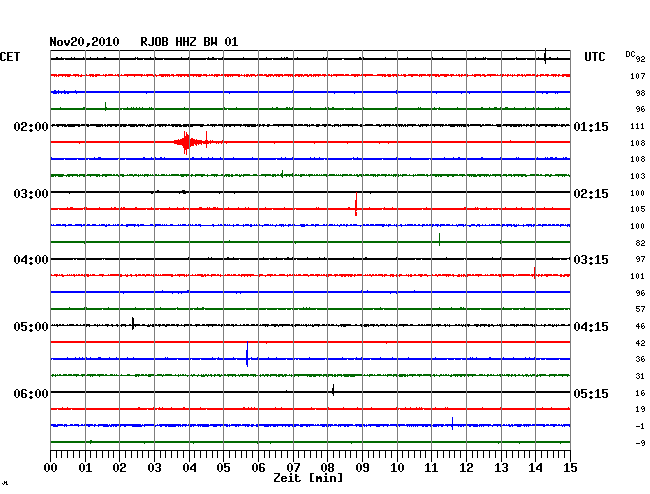The height and width of the screenshot is (494, 650).
Task: Click the DC value 103
Action: [638, 176]
